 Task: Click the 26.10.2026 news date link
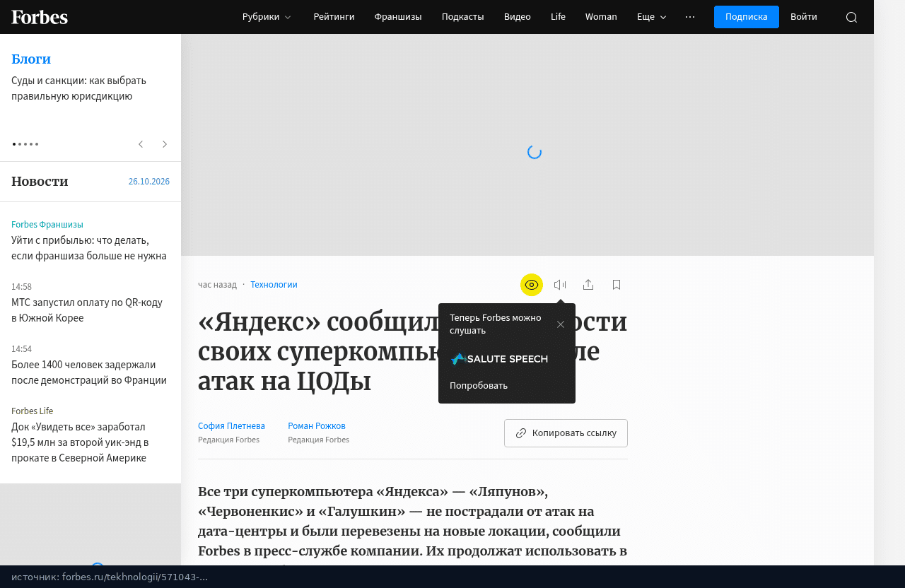coord(149,182)
